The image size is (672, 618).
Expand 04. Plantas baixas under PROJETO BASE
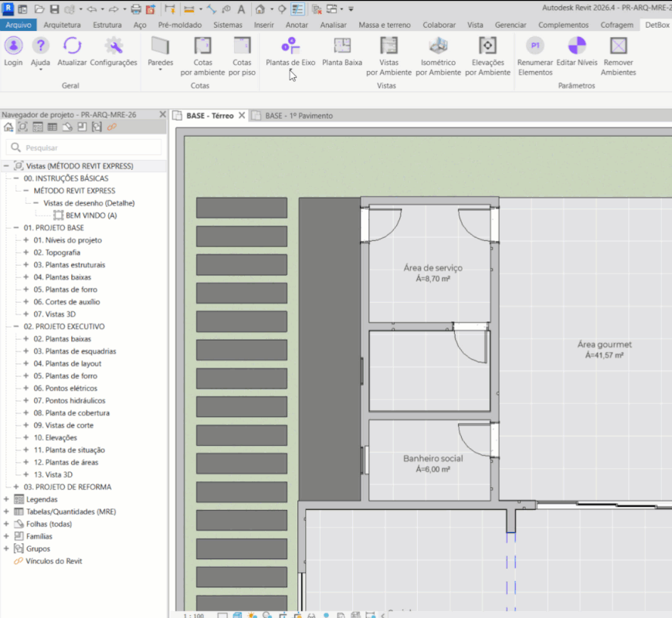pos(26,277)
